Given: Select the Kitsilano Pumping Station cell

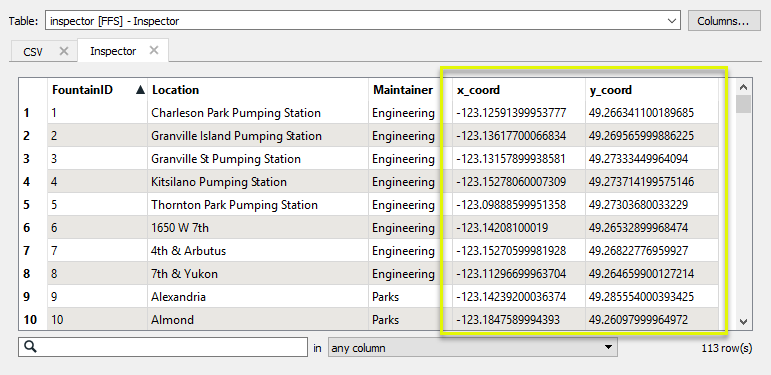Looking at the screenshot, I should tap(258, 182).
